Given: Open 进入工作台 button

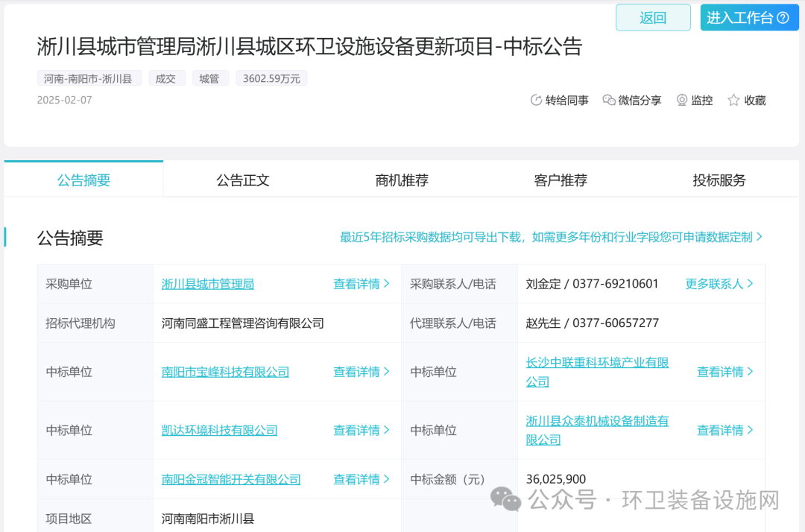Looking at the screenshot, I should click(749, 17).
